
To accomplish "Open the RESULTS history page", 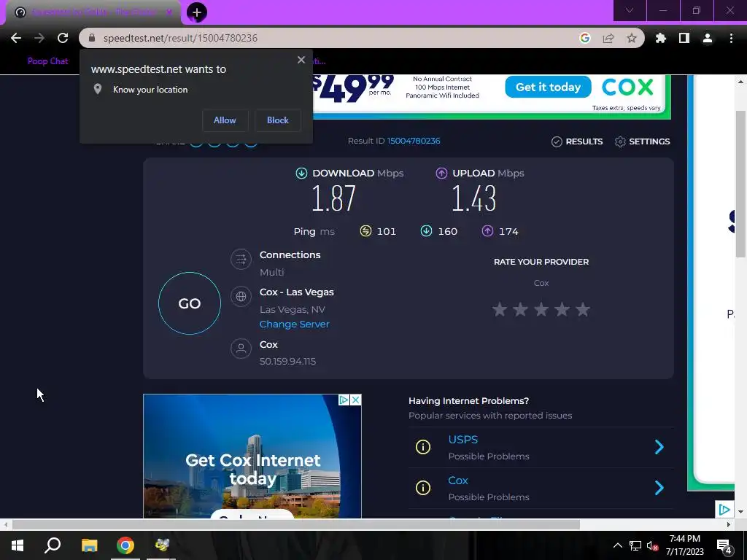I will [577, 141].
